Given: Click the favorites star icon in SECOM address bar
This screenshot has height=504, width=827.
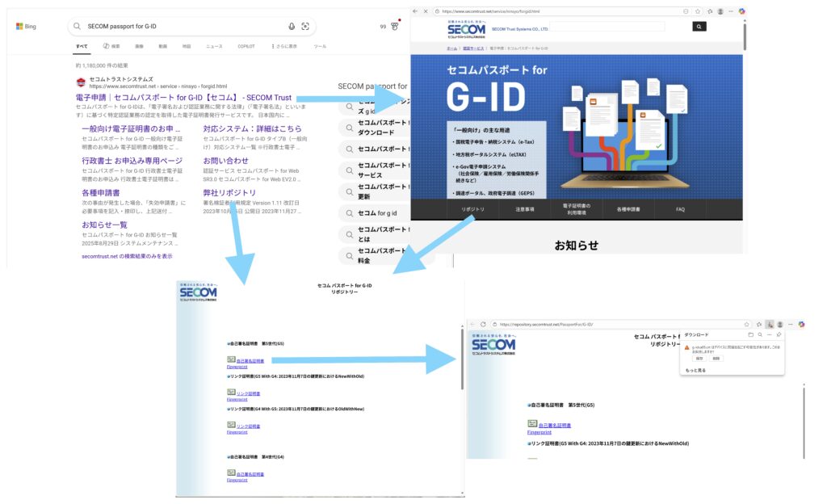Looking at the screenshot, I should (x=697, y=11).
